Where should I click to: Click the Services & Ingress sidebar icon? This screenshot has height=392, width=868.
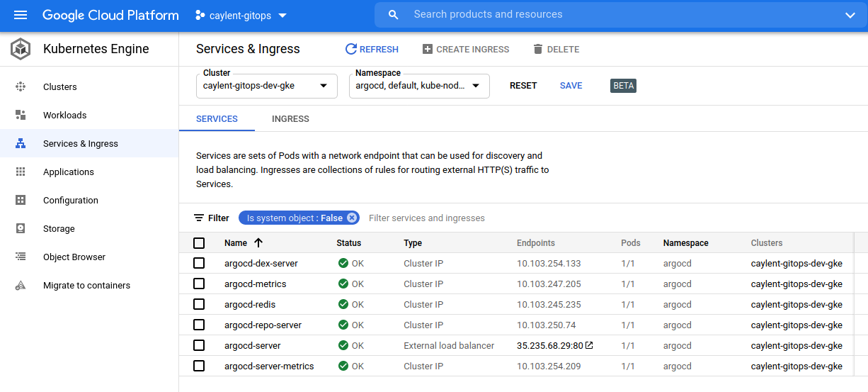pos(21,143)
